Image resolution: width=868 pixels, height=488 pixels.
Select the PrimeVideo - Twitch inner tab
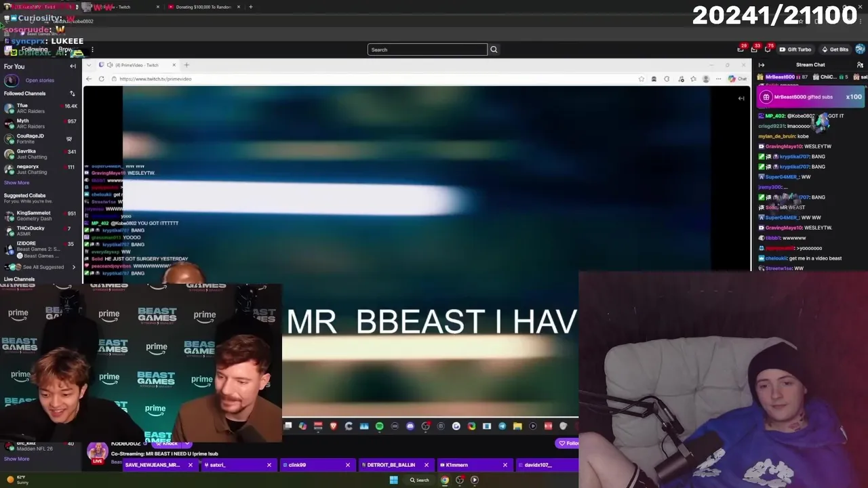tap(138, 65)
